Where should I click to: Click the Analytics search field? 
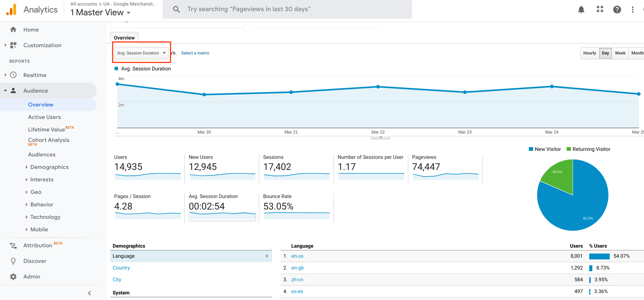(287, 9)
